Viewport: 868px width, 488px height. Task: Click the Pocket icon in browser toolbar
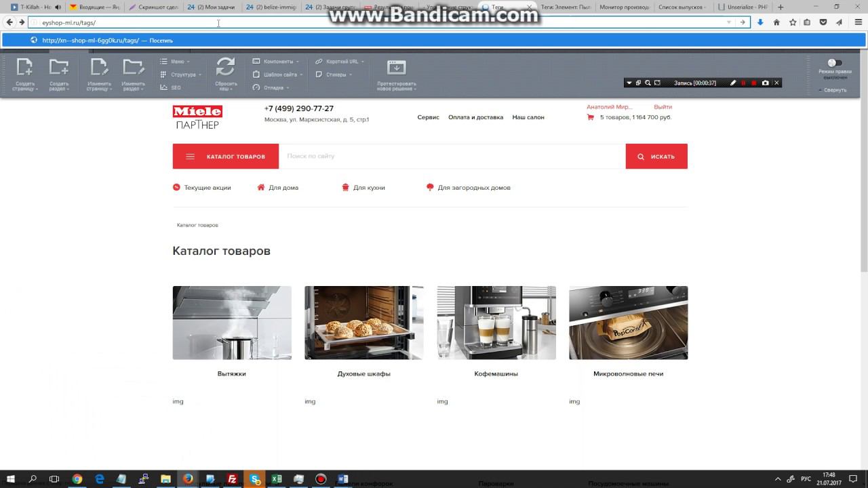coord(823,22)
